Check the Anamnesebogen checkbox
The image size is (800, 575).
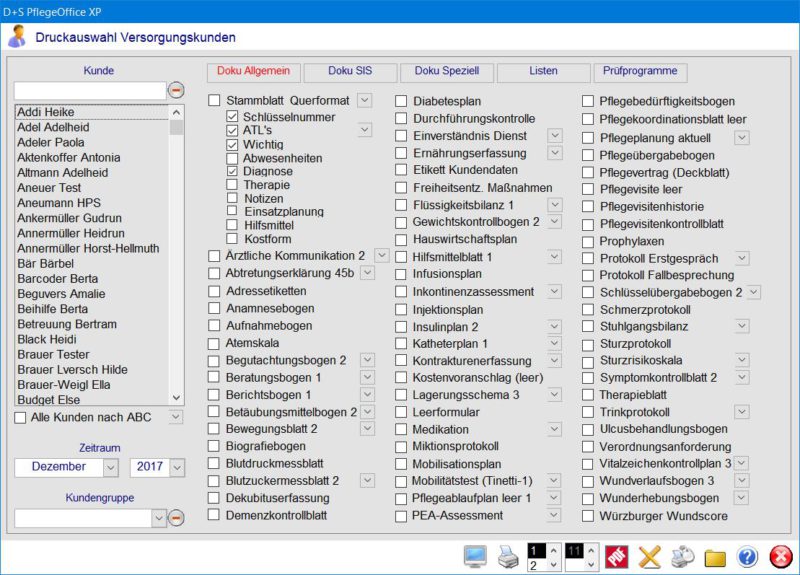214,308
